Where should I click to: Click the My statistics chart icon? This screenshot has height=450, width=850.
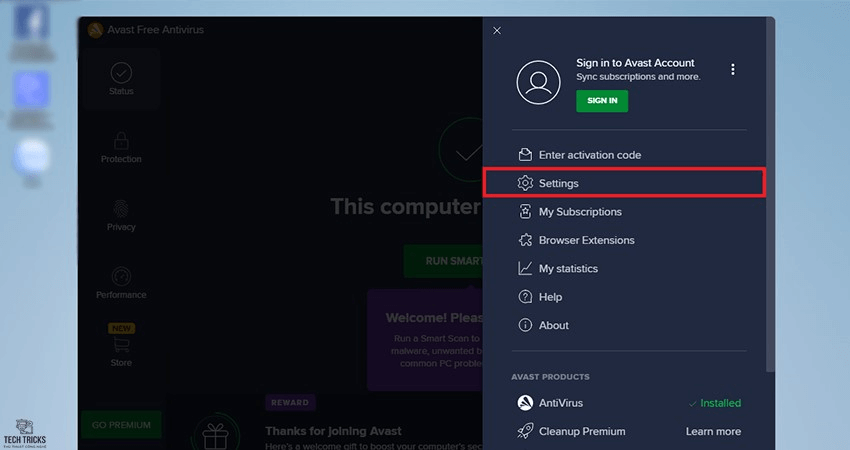[525, 269]
